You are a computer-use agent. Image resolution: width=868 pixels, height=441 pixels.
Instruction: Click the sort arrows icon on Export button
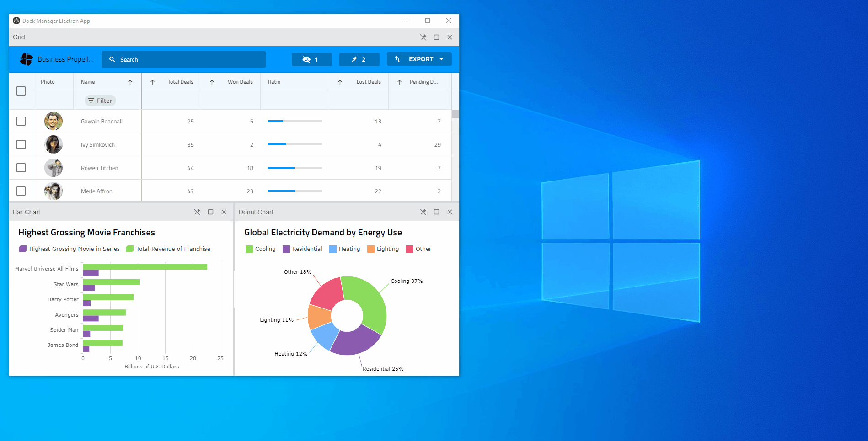[396, 59]
